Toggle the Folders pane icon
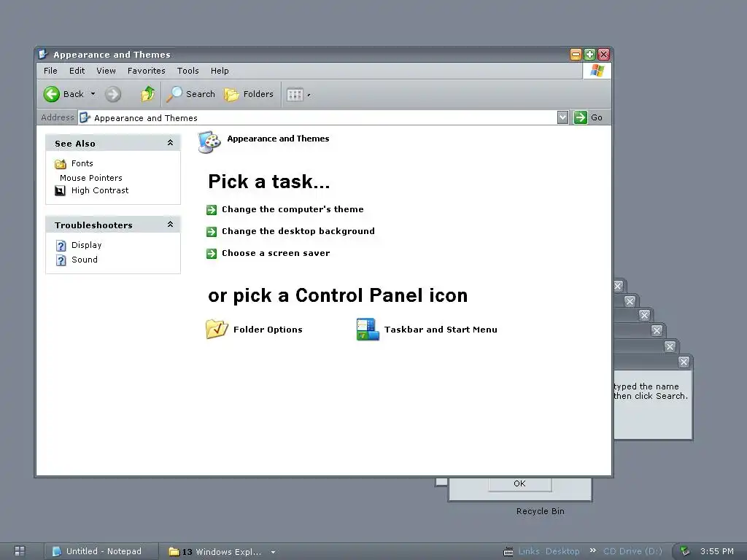 (x=231, y=94)
